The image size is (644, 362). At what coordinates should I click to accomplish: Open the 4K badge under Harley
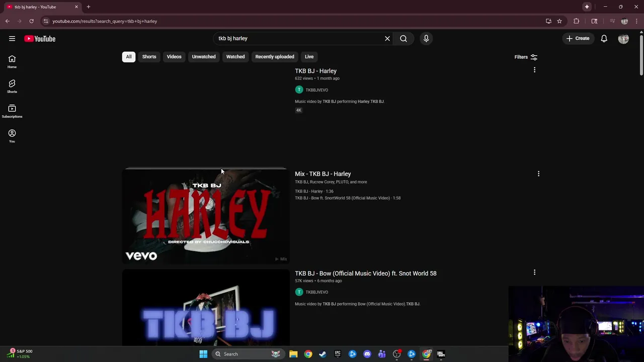298,110
